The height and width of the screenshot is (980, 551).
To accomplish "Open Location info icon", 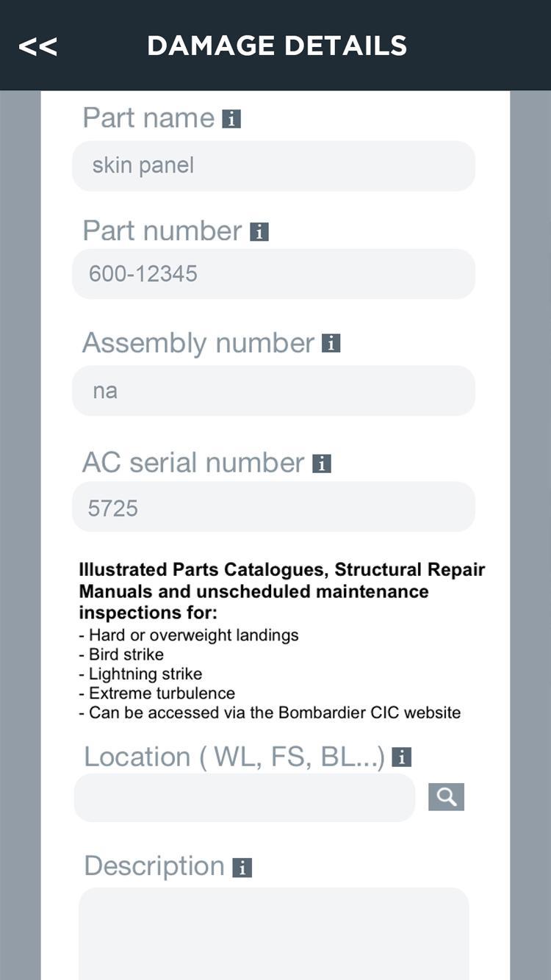I will point(401,757).
